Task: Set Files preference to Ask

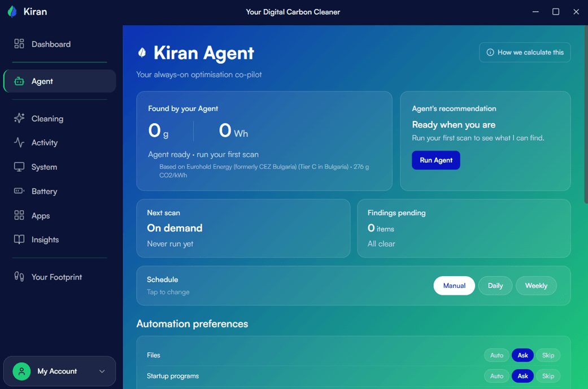Action: pyautogui.click(x=522, y=355)
